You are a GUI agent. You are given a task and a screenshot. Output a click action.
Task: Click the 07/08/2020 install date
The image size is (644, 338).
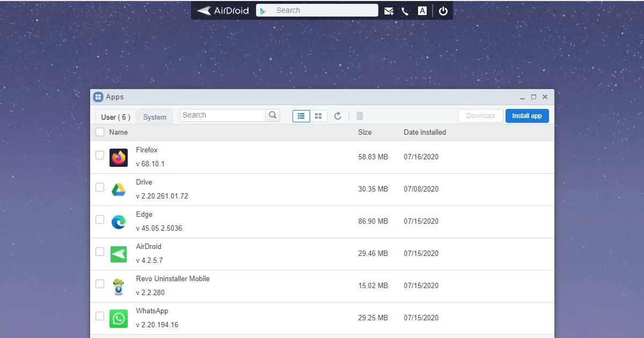point(421,189)
